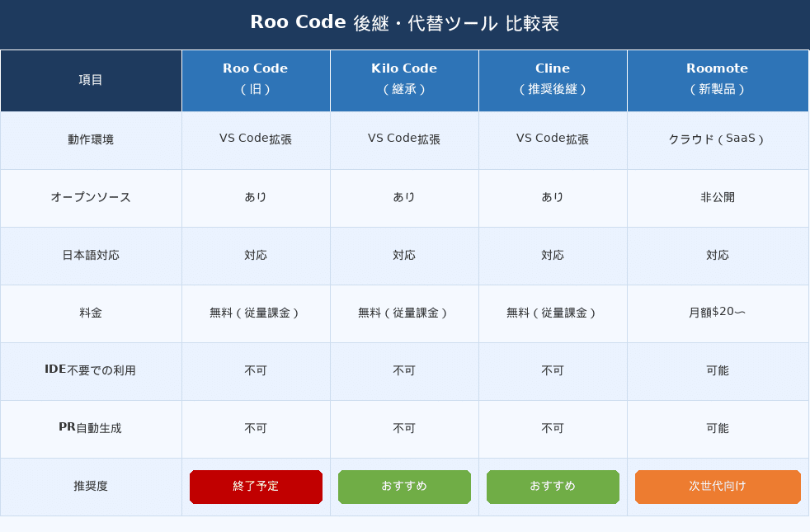The image size is (810, 532).
Task: Click 不可 for Roo Code in PR自動生成 row
Action: coord(256,428)
